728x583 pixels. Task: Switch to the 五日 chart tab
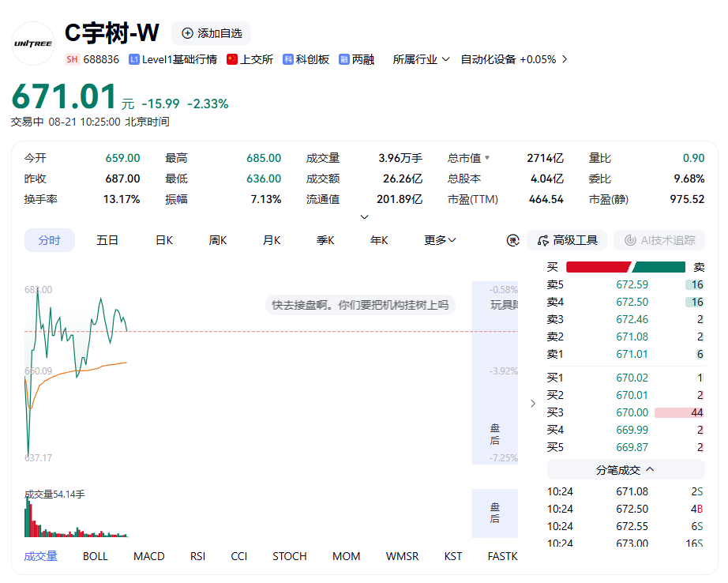(x=107, y=240)
